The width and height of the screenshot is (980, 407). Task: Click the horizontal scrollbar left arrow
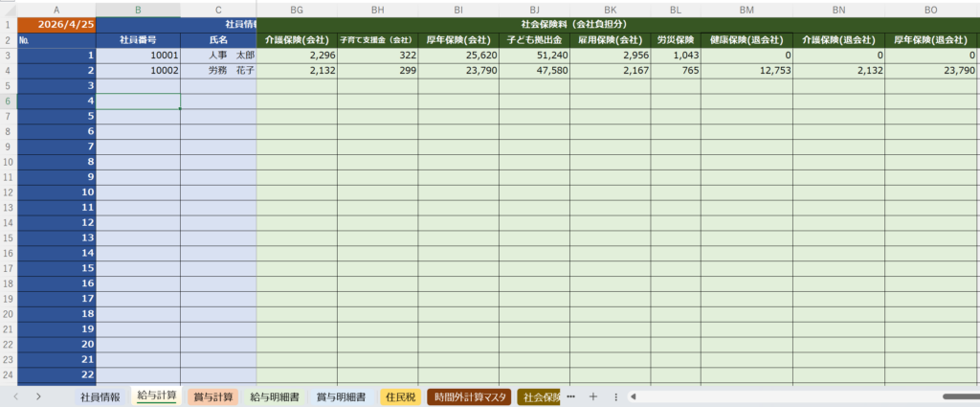(634, 396)
